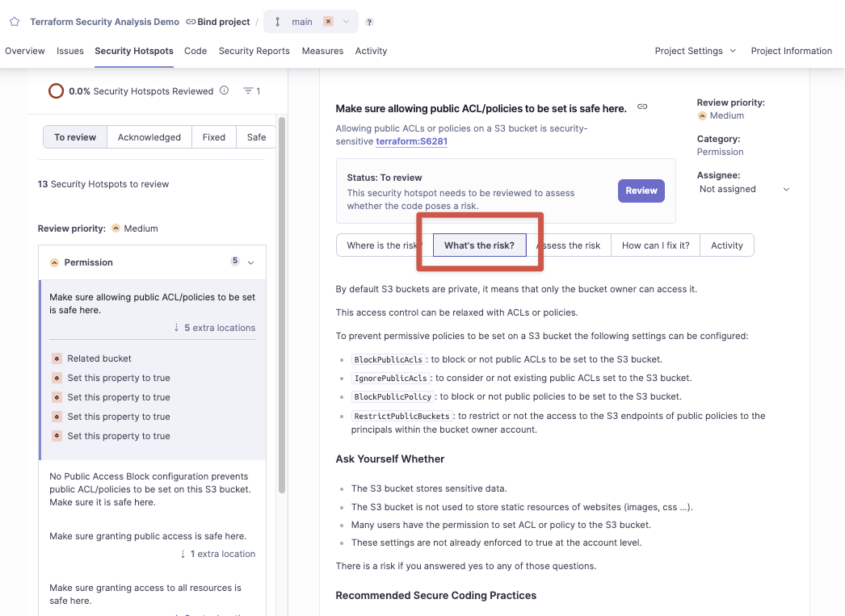Image resolution: width=845 pixels, height=616 pixels.
Task: Click the RestrictPublicBuckets code label
Action: pos(402,417)
